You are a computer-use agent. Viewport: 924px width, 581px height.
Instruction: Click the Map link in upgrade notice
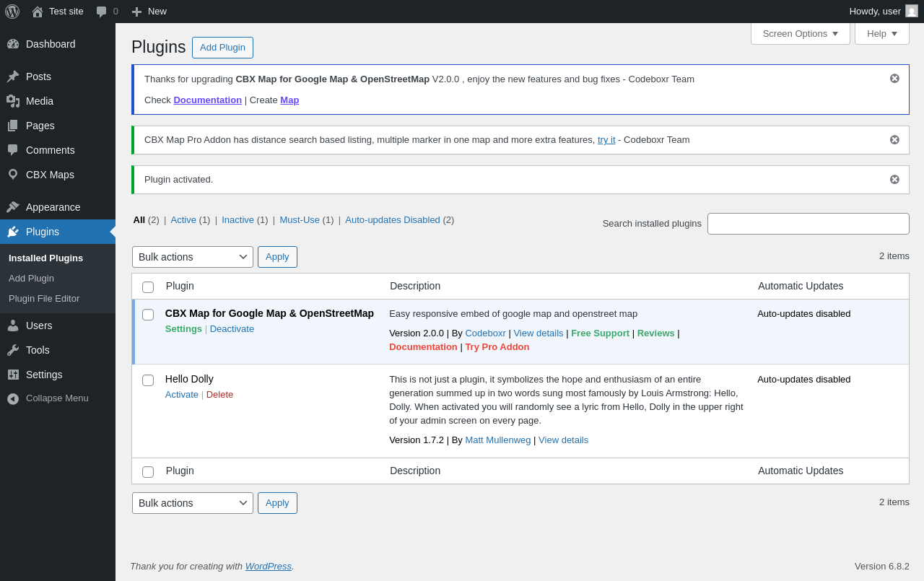[289, 100]
